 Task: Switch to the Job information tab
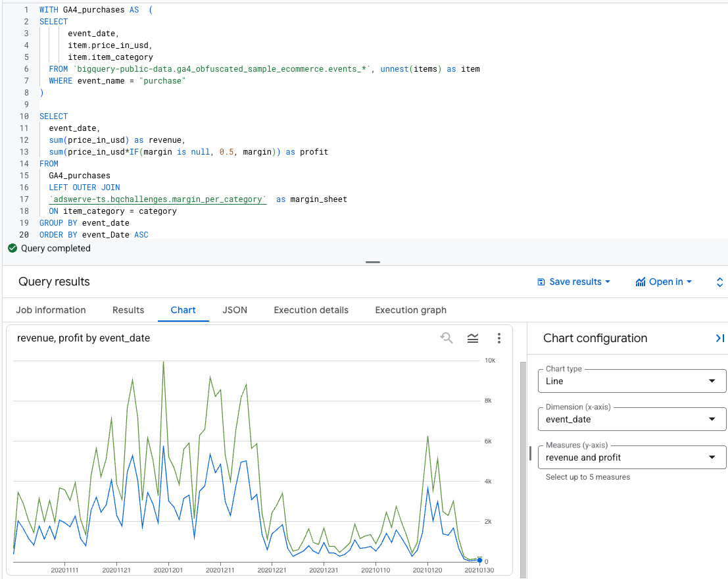click(x=51, y=310)
